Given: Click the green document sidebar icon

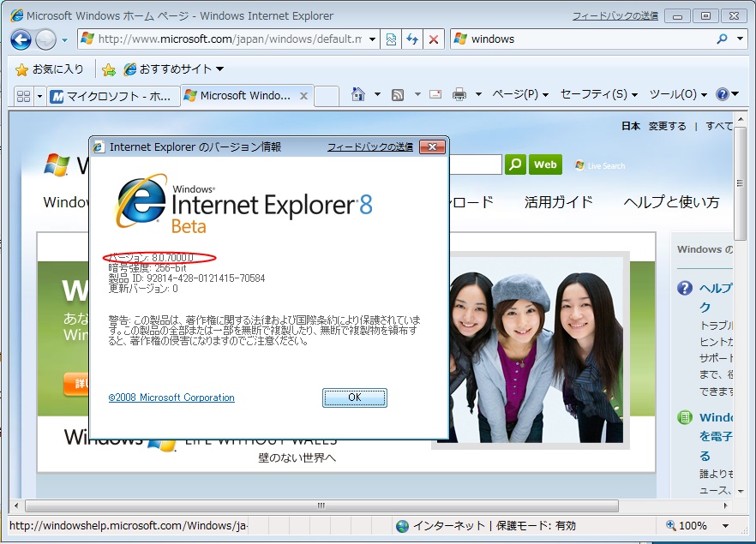Looking at the screenshot, I should click(685, 417).
